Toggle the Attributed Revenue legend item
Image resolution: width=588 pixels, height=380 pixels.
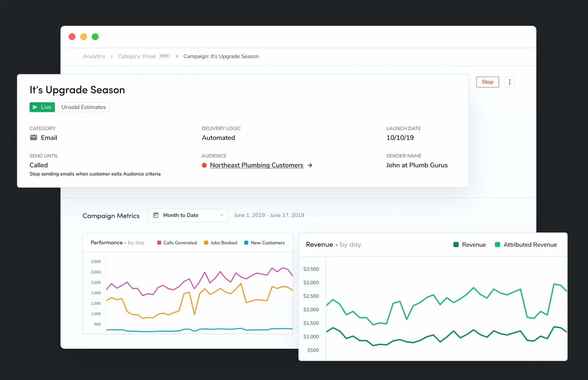(x=526, y=245)
